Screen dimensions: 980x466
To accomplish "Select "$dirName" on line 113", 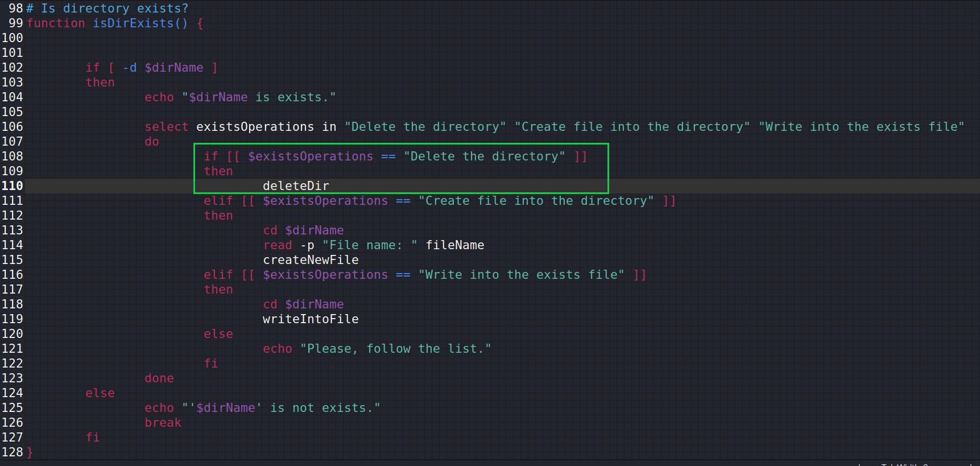I will click(x=315, y=230).
